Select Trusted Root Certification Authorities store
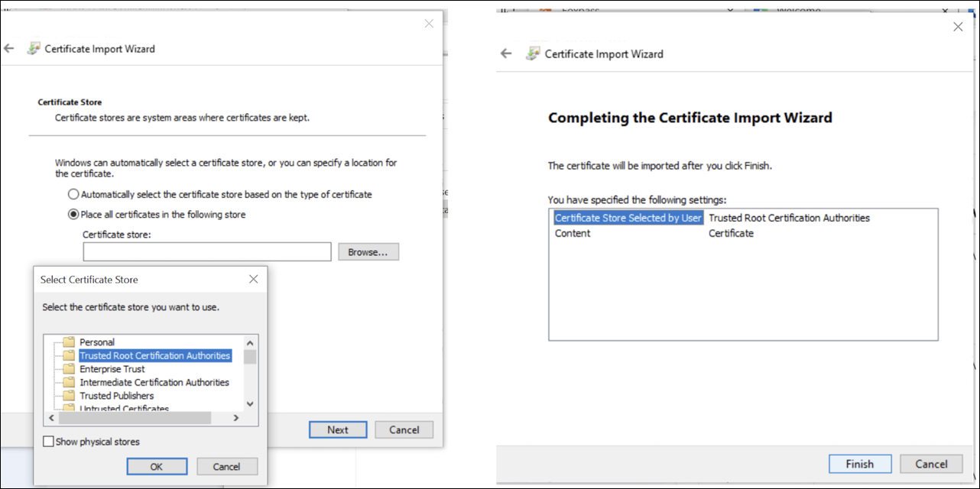This screenshot has width=980, height=489. point(154,355)
